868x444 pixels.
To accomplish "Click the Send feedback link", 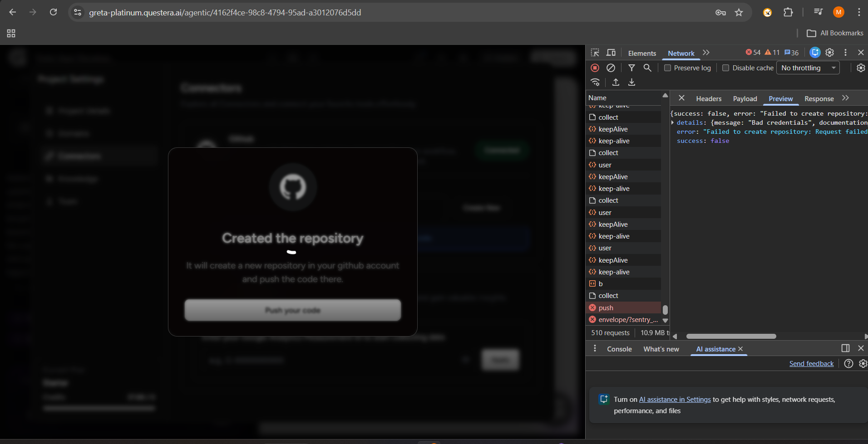I will click(x=811, y=364).
